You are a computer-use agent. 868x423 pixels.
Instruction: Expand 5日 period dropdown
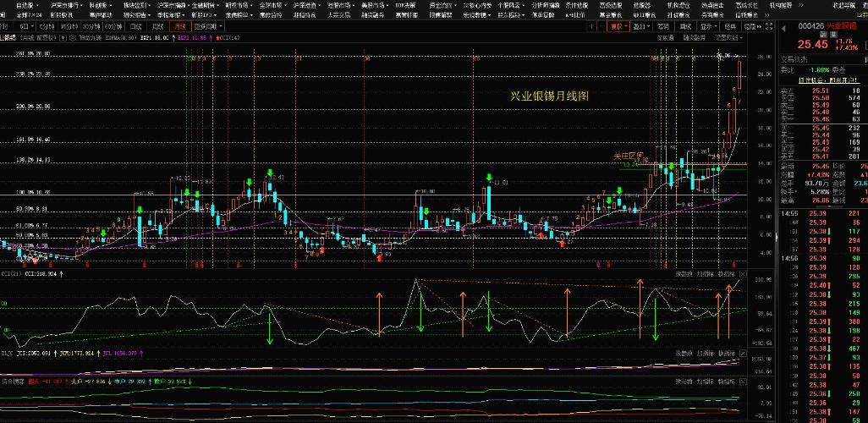[x=27, y=26]
